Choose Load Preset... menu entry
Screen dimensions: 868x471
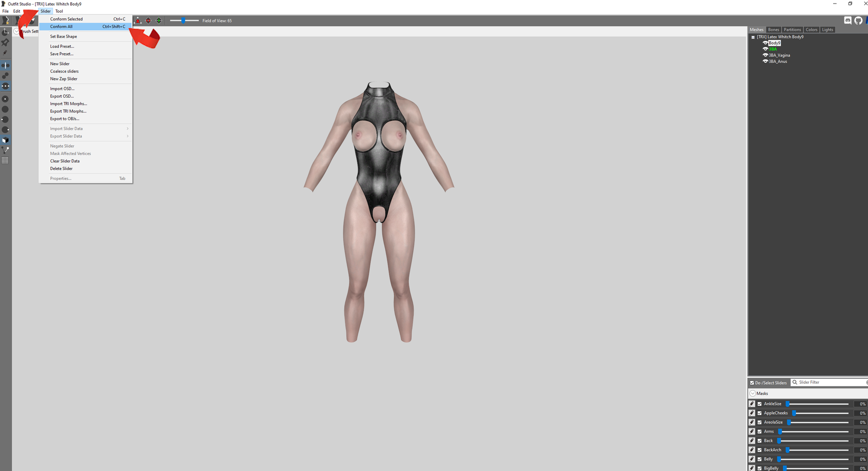(x=85, y=47)
